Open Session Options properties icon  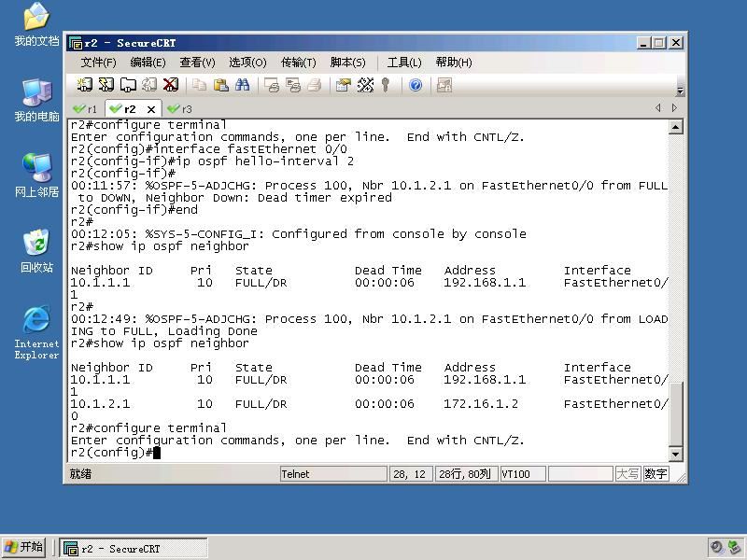click(x=344, y=85)
